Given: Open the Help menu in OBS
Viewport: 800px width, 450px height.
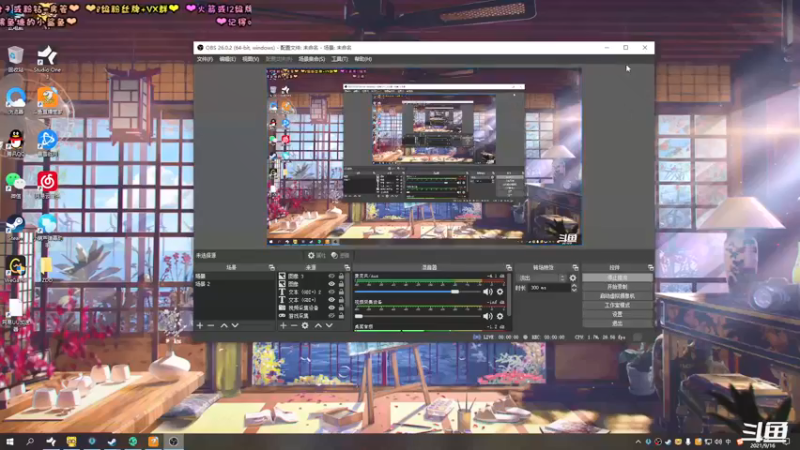Looking at the screenshot, I should tap(363, 59).
